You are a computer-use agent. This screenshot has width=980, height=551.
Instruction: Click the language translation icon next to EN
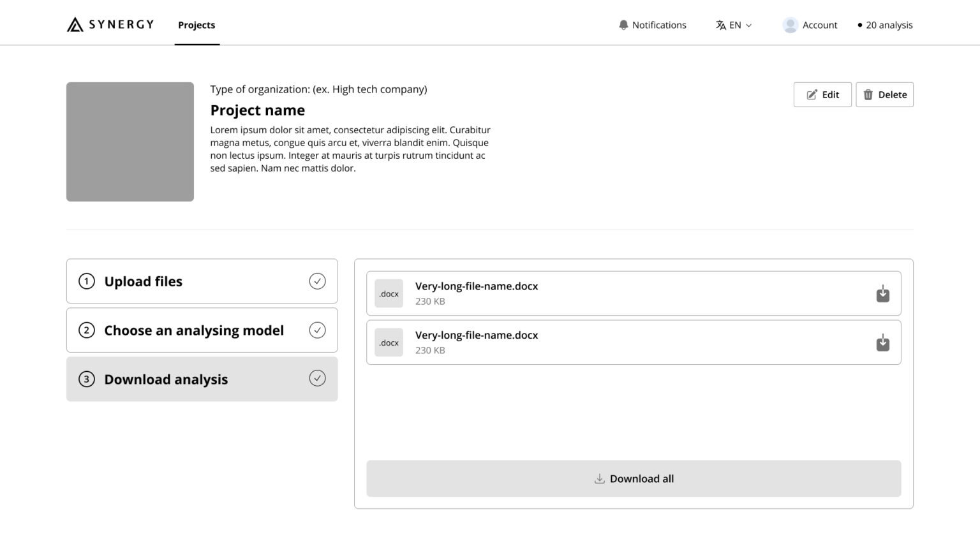[722, 24]
